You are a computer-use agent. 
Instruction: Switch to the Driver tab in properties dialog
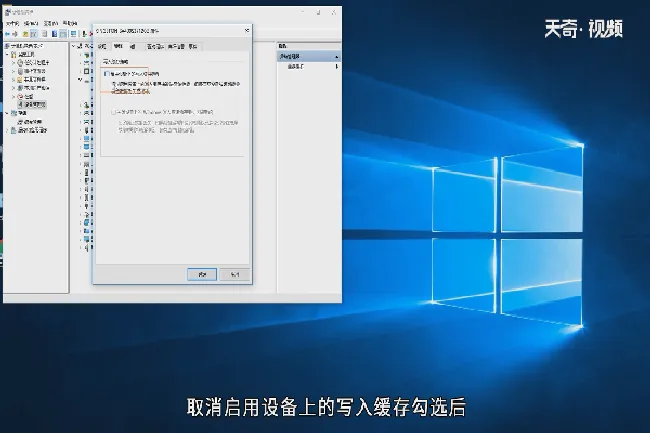click(x=155, y=46)
